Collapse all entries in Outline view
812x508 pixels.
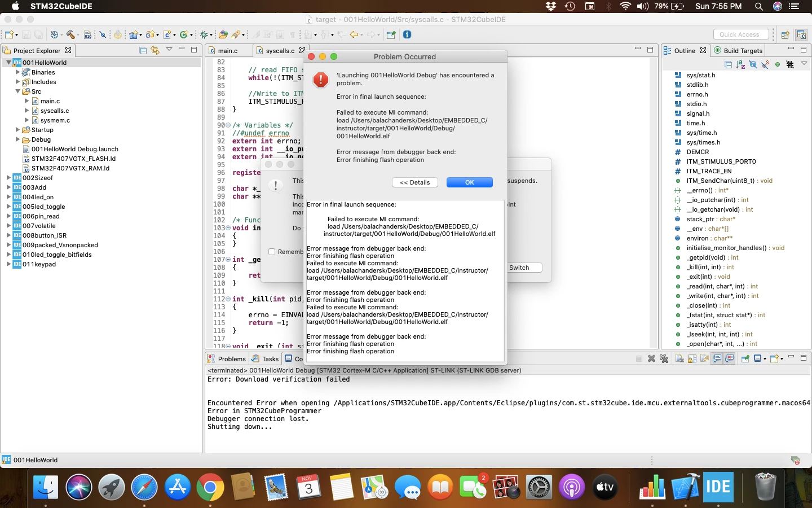(729, 64)
